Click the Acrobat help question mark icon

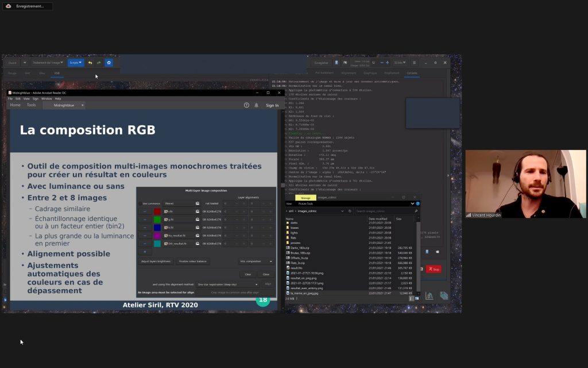point(246,106)
